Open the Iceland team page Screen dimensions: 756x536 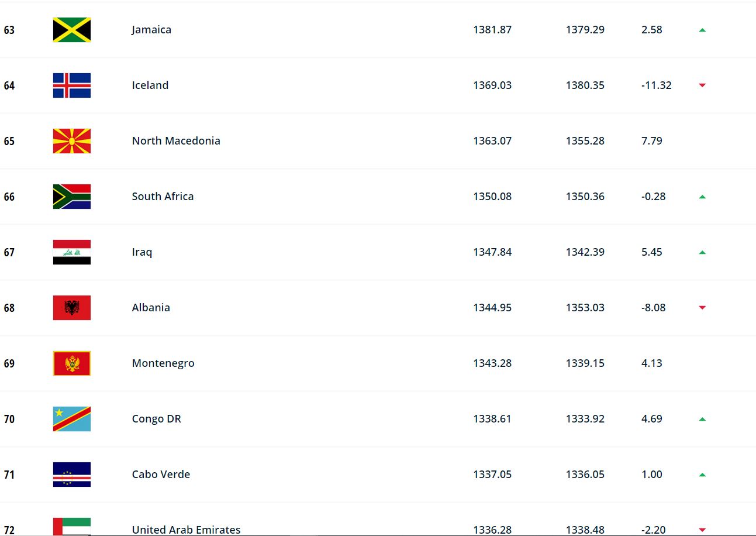pyautogui.click(x=150, y=85)
